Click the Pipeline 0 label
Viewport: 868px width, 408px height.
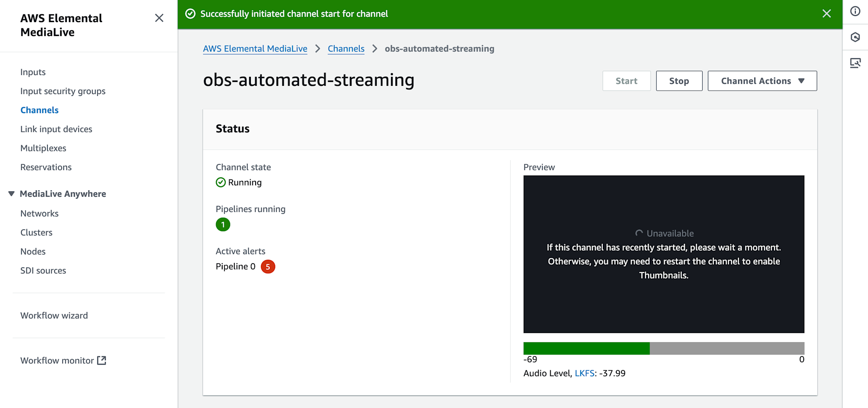click(x=236, y=267)
